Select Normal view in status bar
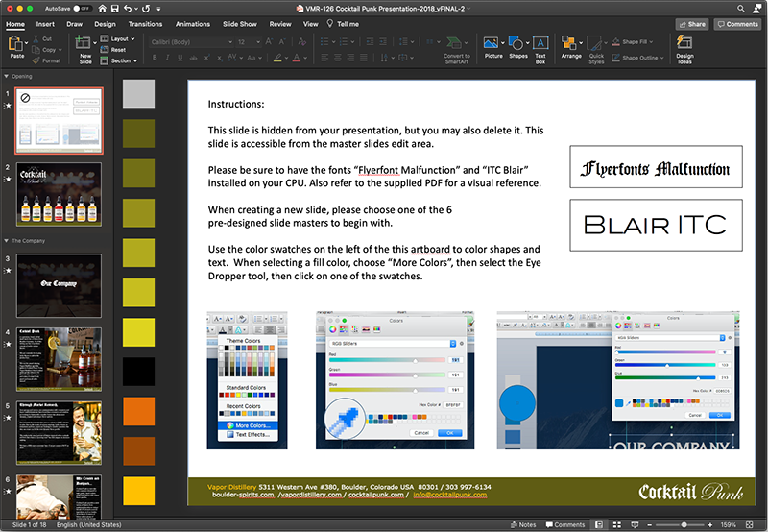 (598, 524)
